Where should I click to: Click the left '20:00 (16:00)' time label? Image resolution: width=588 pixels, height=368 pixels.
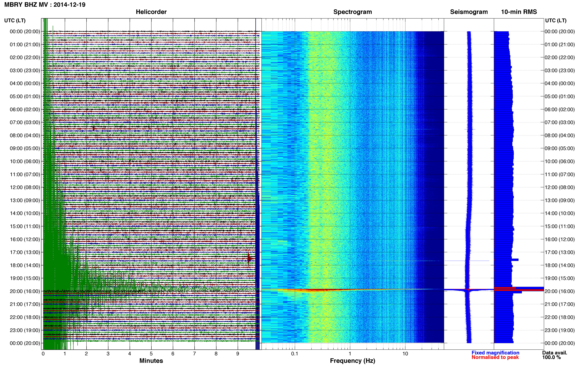coord(25,291)
